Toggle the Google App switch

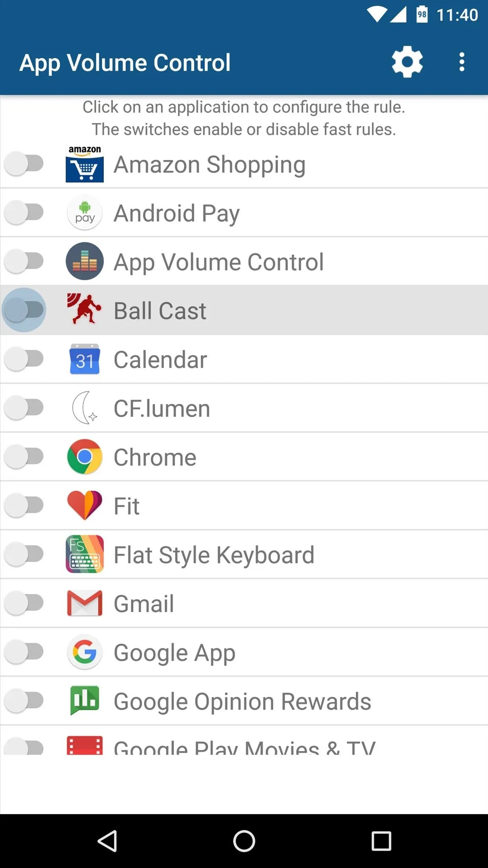(x=24, y=652)
